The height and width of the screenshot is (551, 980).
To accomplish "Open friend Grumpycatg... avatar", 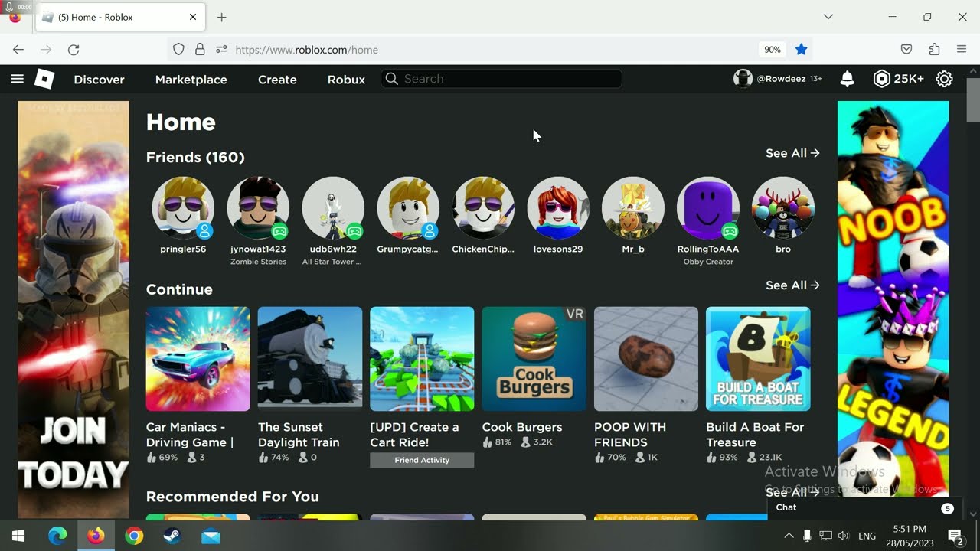I will 408,208.
